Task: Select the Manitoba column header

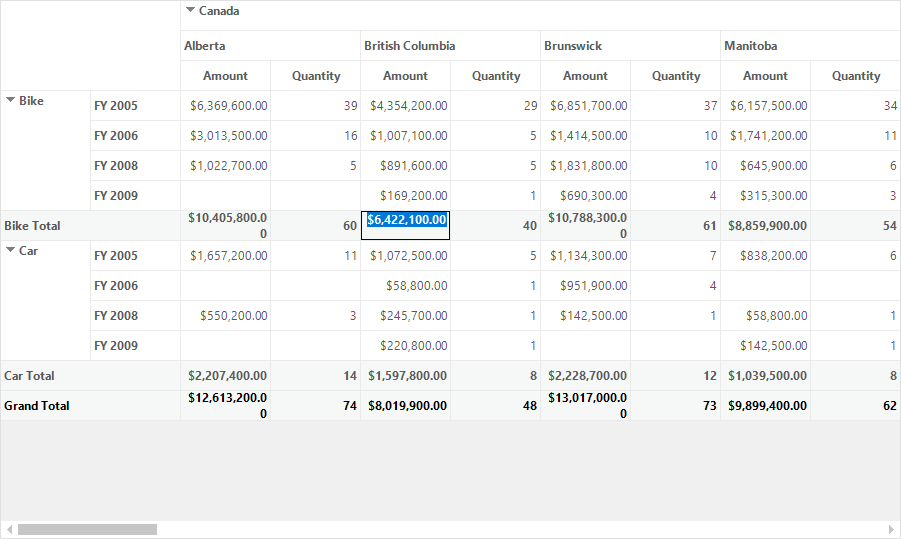Action: (810, 46)
